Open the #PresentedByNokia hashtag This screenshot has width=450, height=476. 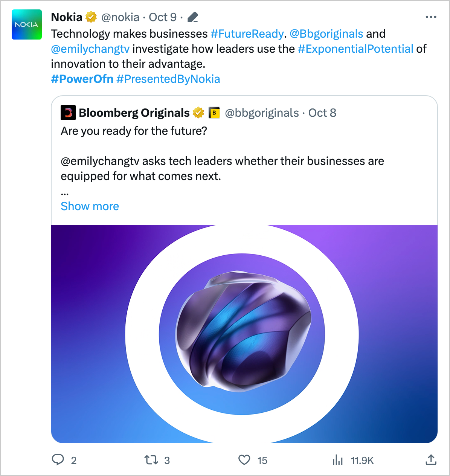[168, 79]
